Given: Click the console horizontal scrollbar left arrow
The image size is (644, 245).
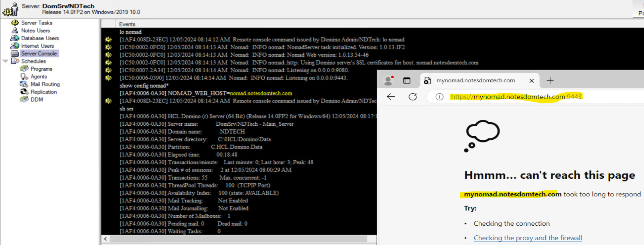Looking at the screenshot, I should 106,239.
